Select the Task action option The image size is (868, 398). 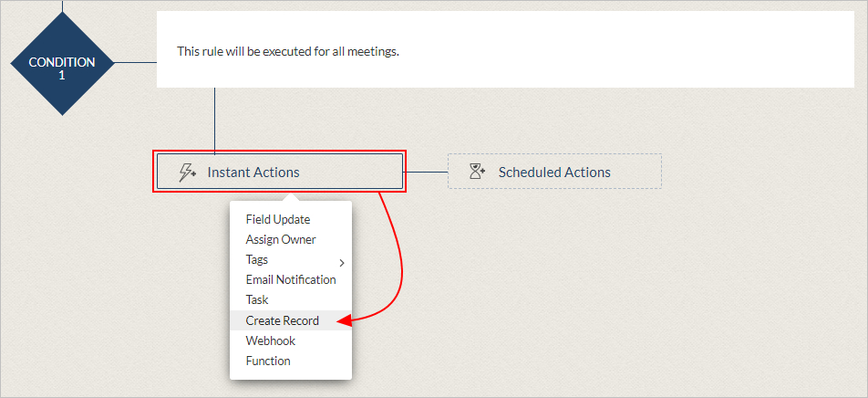(x=257, y=300)
